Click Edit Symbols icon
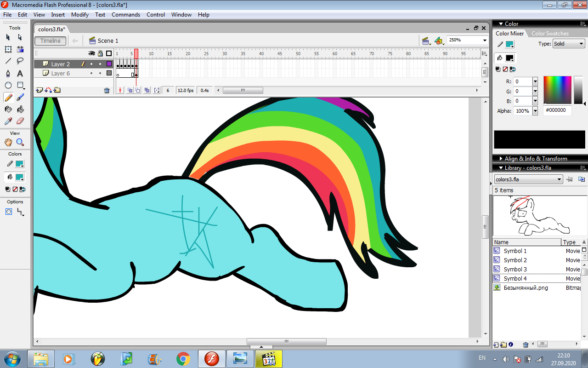The width and height of the screenshot is (588, 368). click(439, 40)
